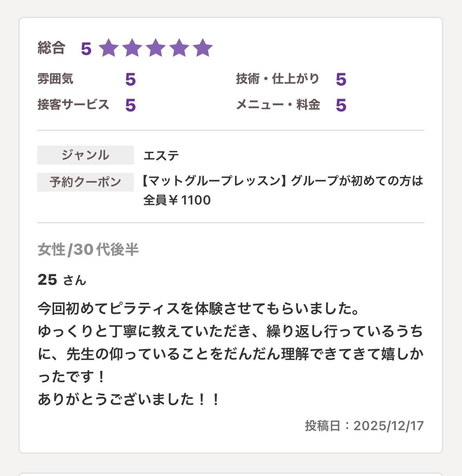Click the 投稿日 2025/12/17 date
Screen dimensions: 462x476
pos(364,426)
